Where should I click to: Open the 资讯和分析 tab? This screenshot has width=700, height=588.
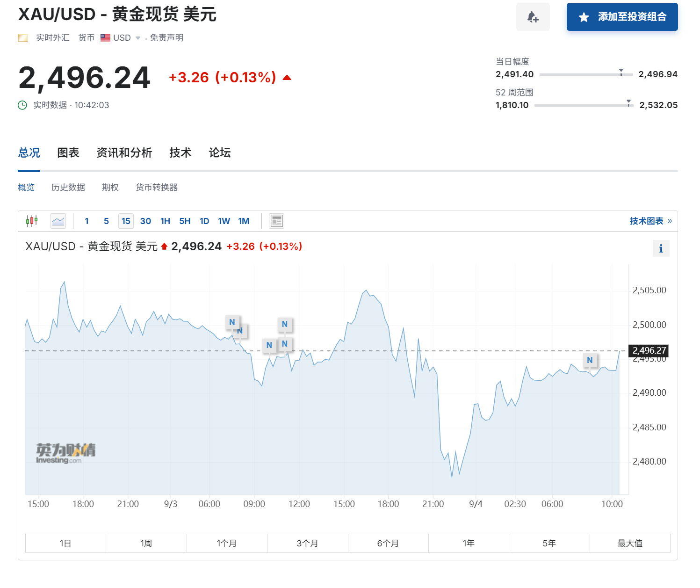[124, 152]
